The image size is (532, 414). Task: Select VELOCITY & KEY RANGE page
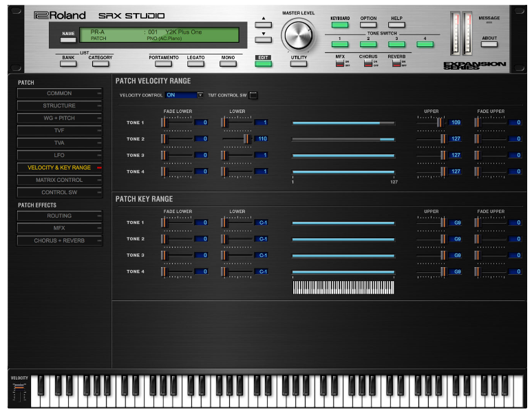[x=59, y=168]
